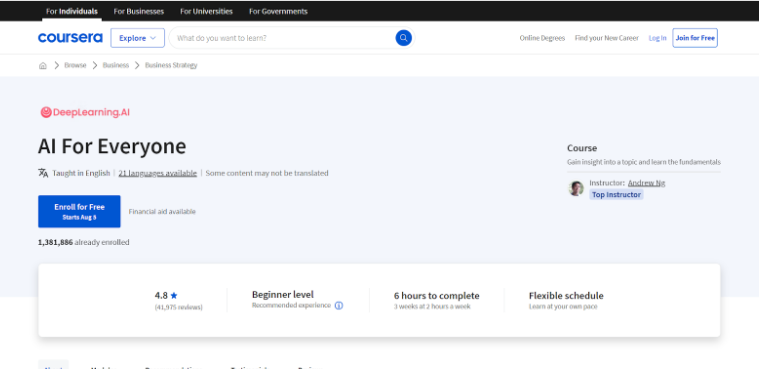Click the Log In link
Viewport: 759px width, 369px height.
coord(657,38)
